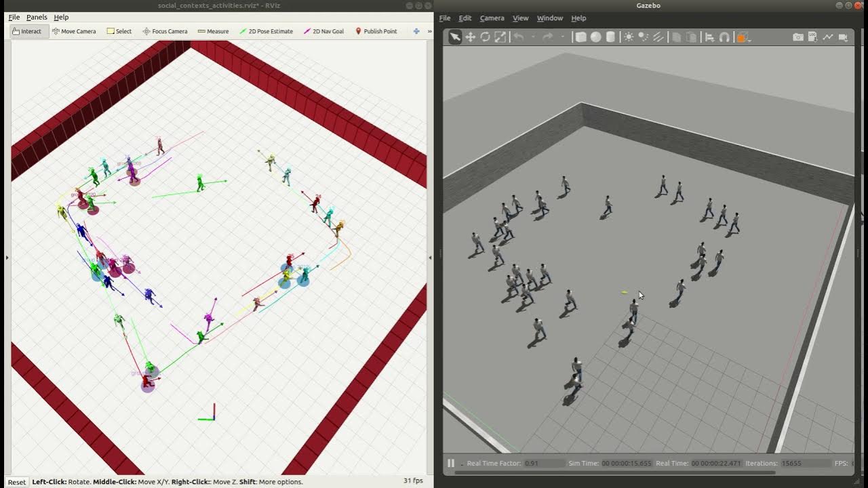Insert a box shape in Gazebo
The image size is (868, 488).
click(x=580, y=37)
